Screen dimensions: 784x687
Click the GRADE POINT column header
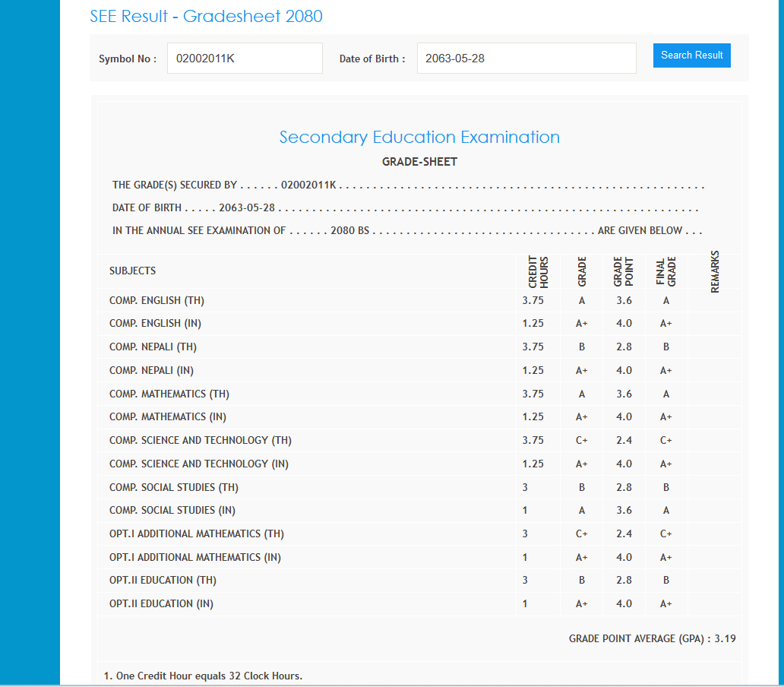623,271
